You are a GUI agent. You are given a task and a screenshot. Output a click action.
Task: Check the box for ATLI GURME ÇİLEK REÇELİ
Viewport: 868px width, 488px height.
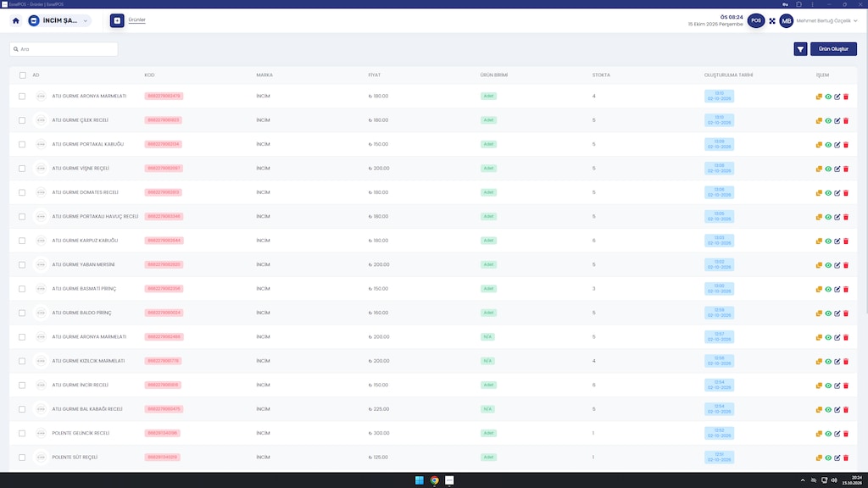(22, 120)
